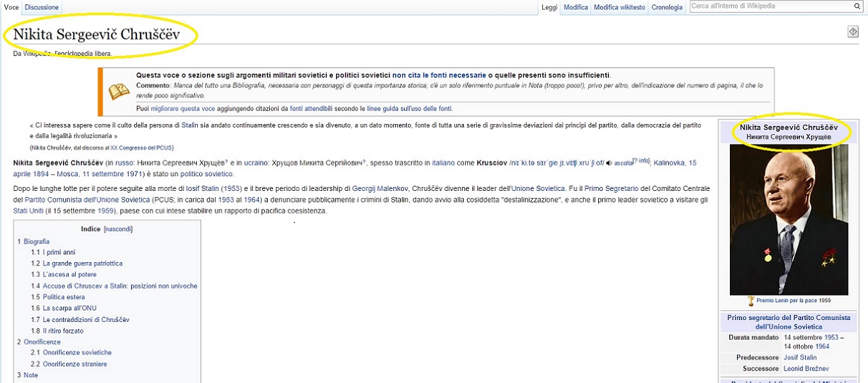Click infobox year '1953' link
The width and height of the screenshot is (868, 383).
pos(831,337)
